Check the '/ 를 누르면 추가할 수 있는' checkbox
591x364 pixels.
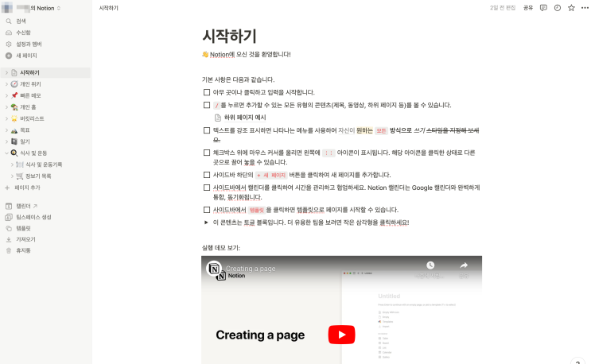(x=207, y=105)
